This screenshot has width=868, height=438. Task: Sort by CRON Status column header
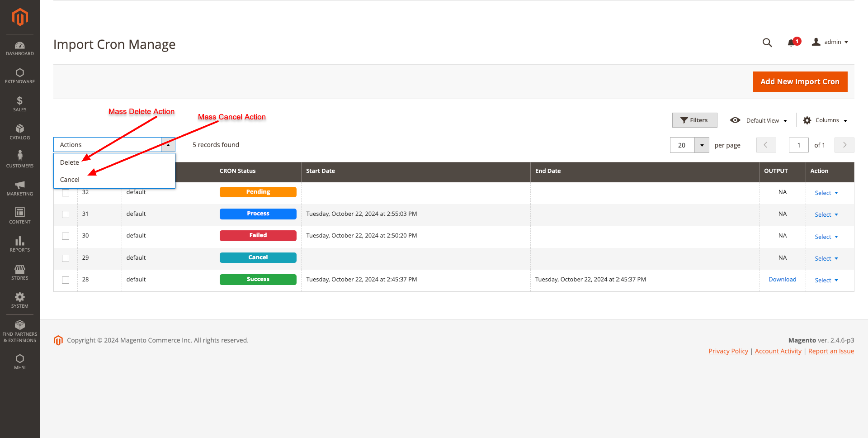click(x=258, y=171)
